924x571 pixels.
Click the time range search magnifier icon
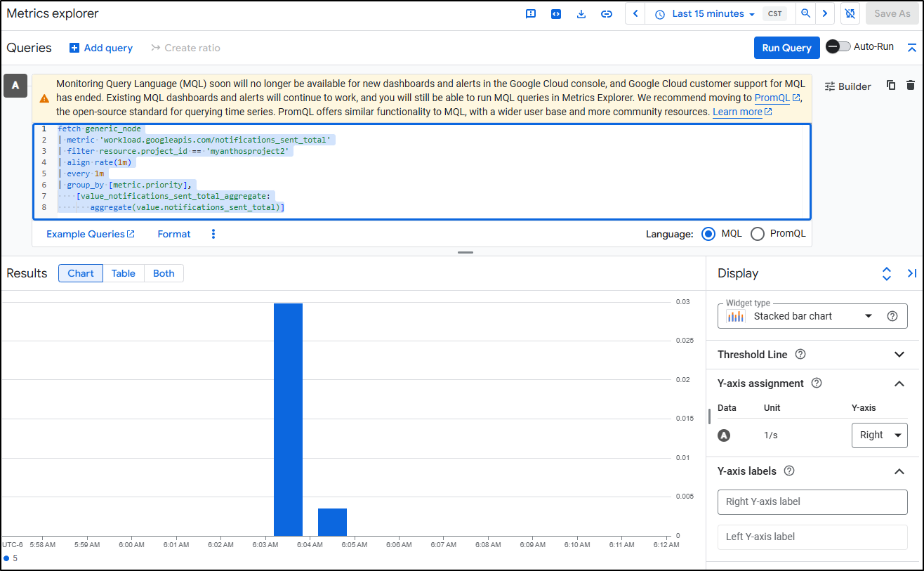(806, 14)
